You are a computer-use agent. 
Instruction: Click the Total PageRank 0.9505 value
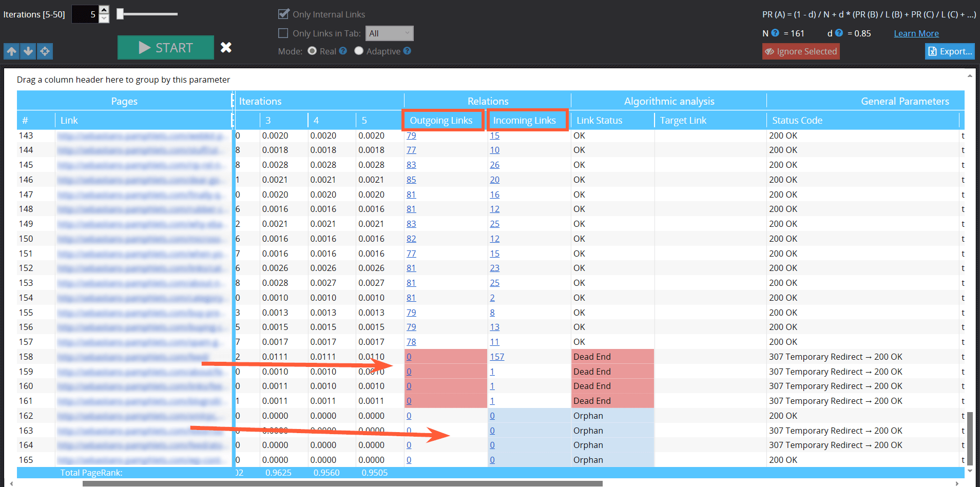coord(374,473)
